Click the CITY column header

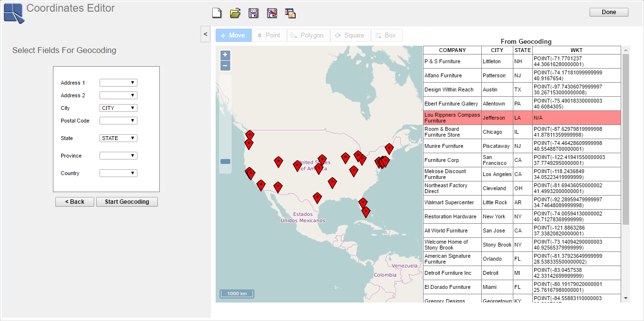click(x=497, y=50)
